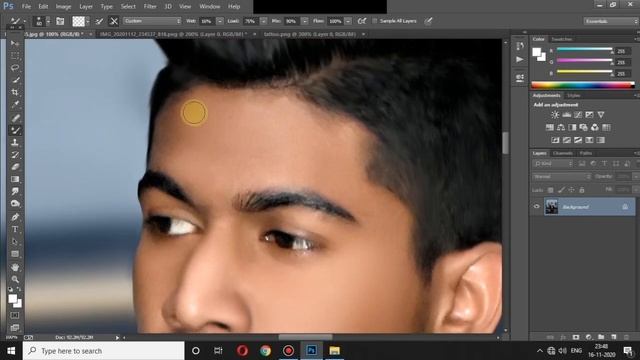Open the Actions panel play icon

(520, 60)
